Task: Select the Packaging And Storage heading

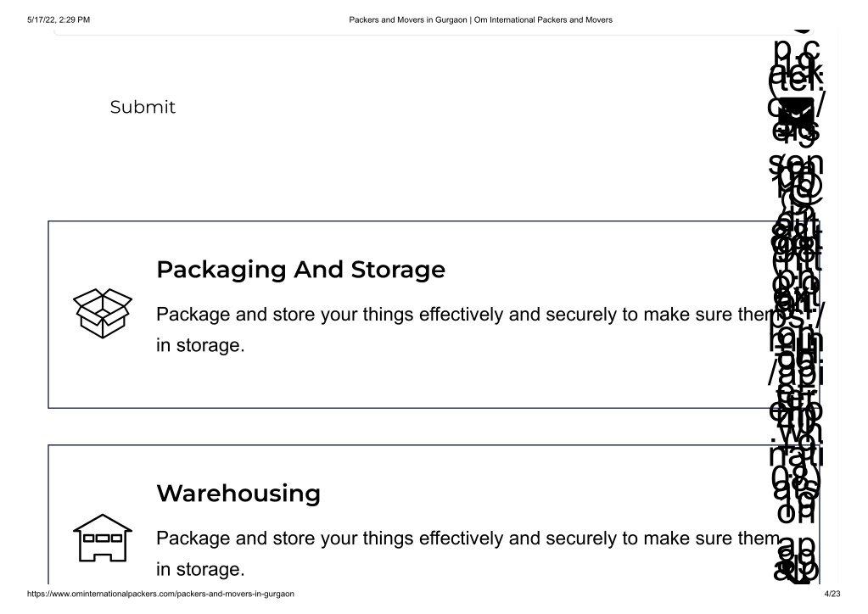Action: [300, 270]
